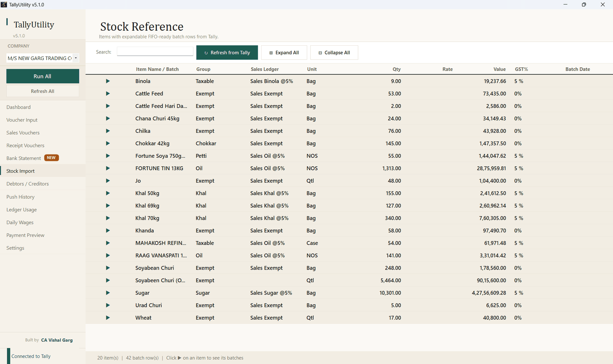
Task: Expand the Binola item row
Action: pos(108,81)
